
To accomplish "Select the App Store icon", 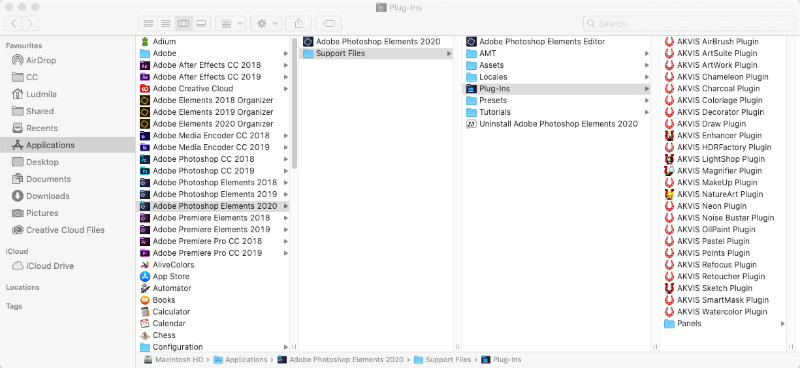I will tap(144, 276).
